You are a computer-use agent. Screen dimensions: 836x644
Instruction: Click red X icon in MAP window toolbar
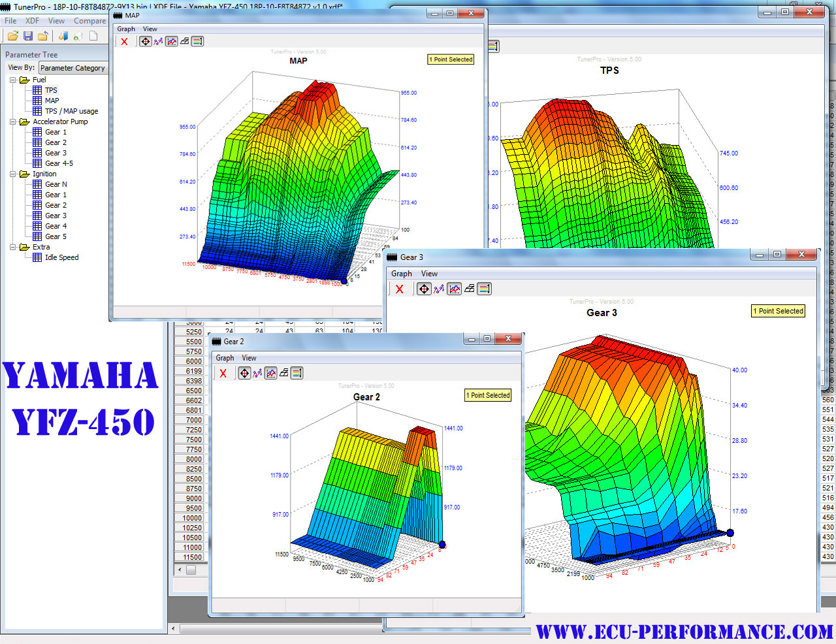124,41
